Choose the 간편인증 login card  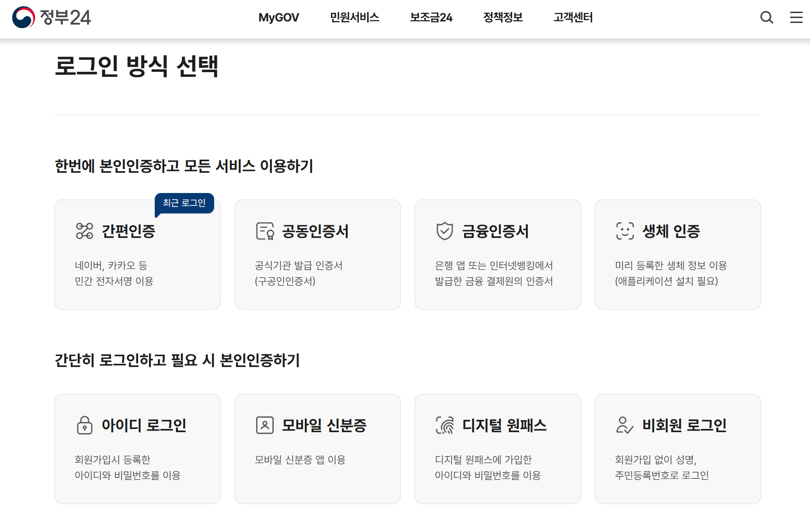tap(137, 254)
